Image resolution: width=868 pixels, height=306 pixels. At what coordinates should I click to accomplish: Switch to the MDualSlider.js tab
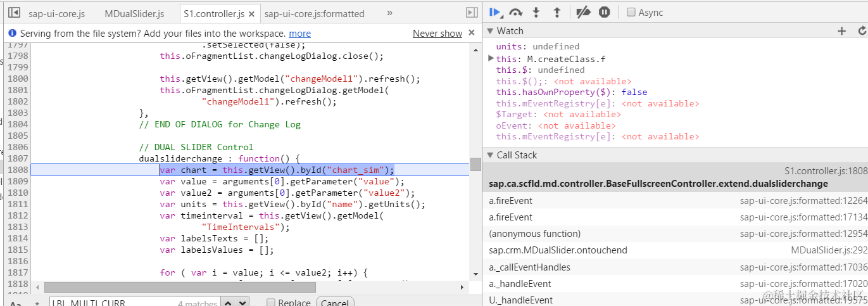(x=134, y=13)
